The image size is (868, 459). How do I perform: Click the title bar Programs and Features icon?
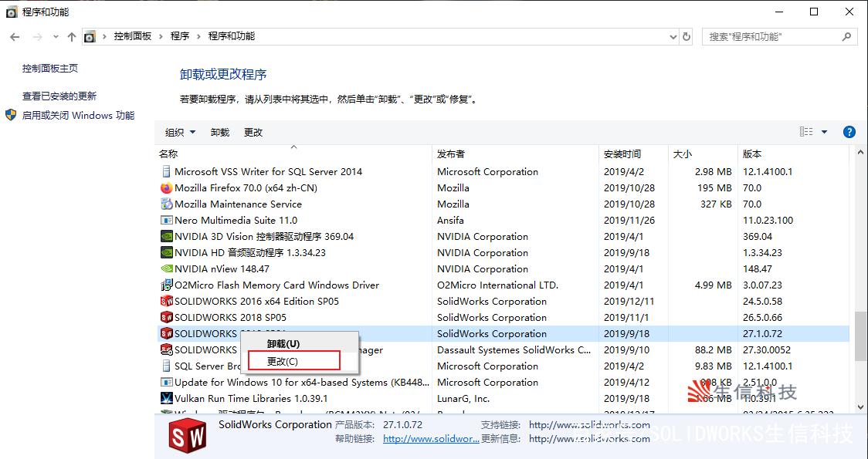[x=11, y=12]
